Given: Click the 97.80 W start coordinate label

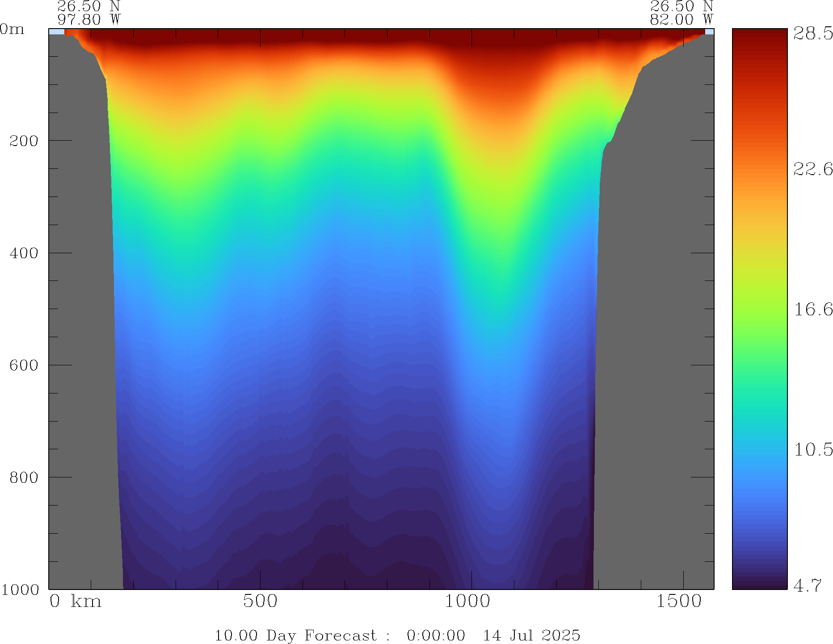Looking at the screenshot, I should (89, 20).
